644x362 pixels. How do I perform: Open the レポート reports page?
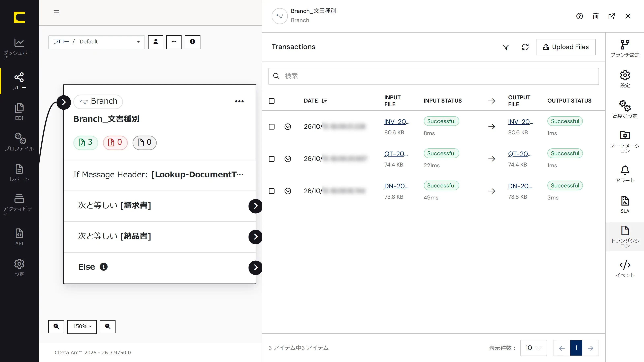click(19, 173)
